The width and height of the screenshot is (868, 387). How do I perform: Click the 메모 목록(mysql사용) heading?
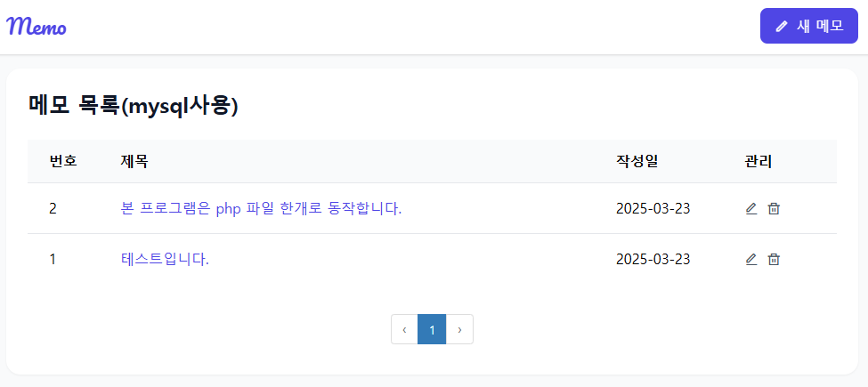[134, 106]
